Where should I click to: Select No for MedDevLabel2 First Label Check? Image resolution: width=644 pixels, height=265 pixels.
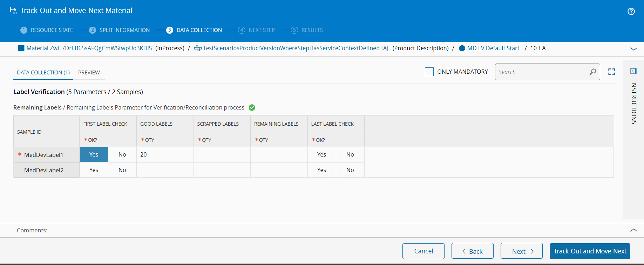[122, 170]
